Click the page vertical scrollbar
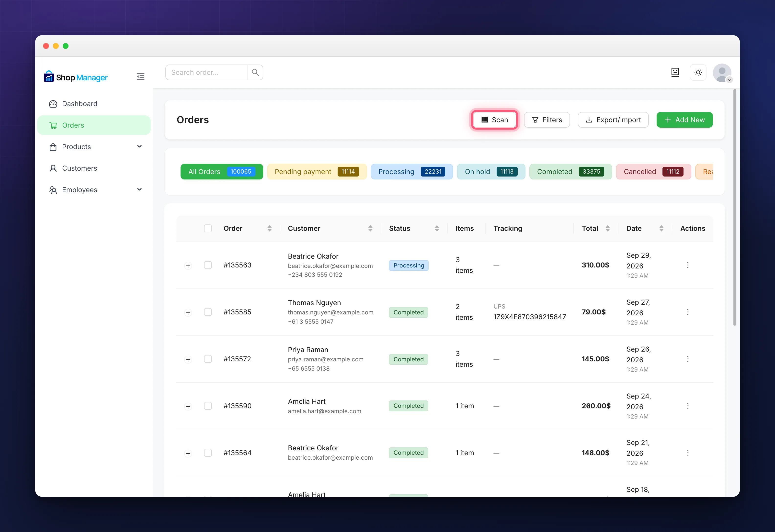Image resolution: width=775 pixels, height=532 pixels. tap(735, 207)
